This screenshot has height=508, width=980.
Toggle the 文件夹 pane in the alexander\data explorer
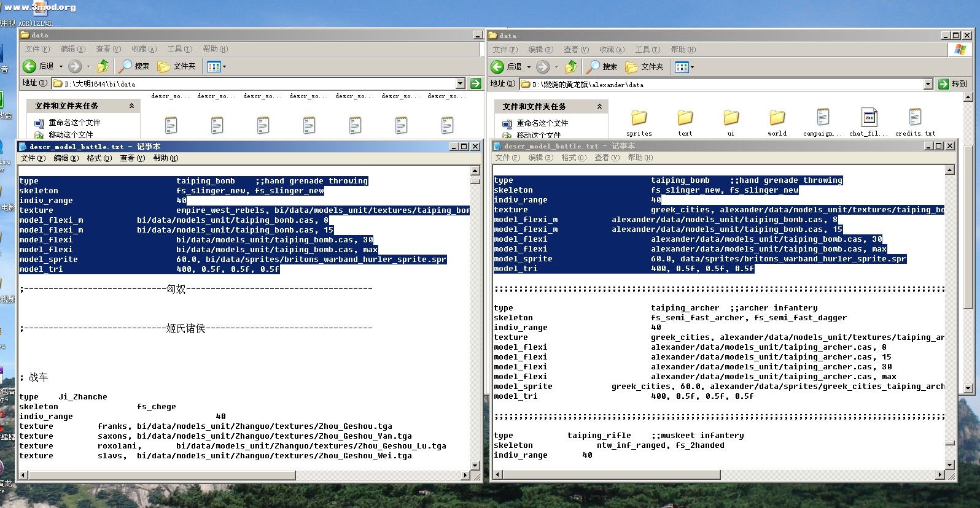coord(645,67)
